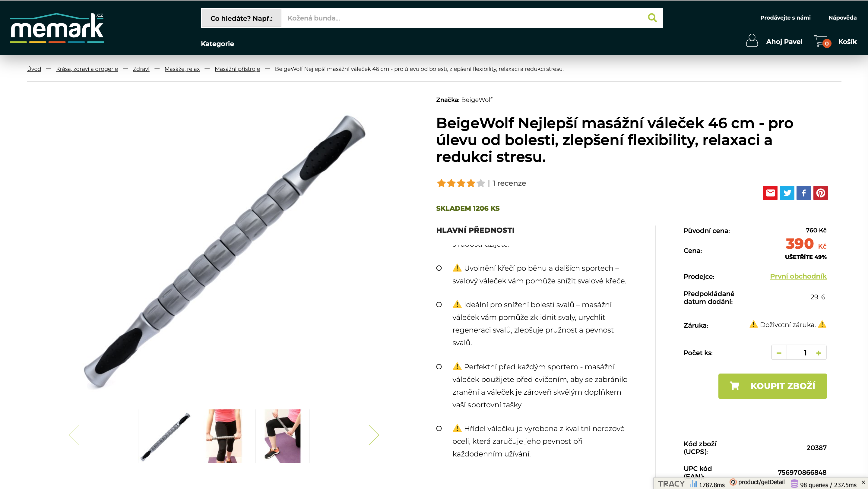Open the Nápověda help link

click(842, 17)
